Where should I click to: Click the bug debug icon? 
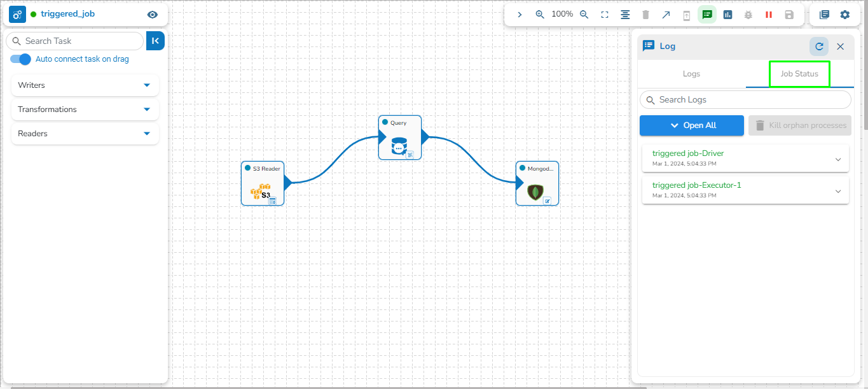click(x=748, y=15)
